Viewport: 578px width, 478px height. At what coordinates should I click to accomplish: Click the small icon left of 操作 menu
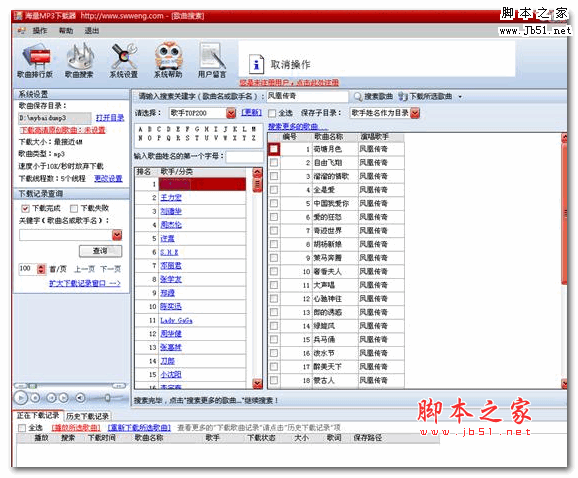pos(21,31)
